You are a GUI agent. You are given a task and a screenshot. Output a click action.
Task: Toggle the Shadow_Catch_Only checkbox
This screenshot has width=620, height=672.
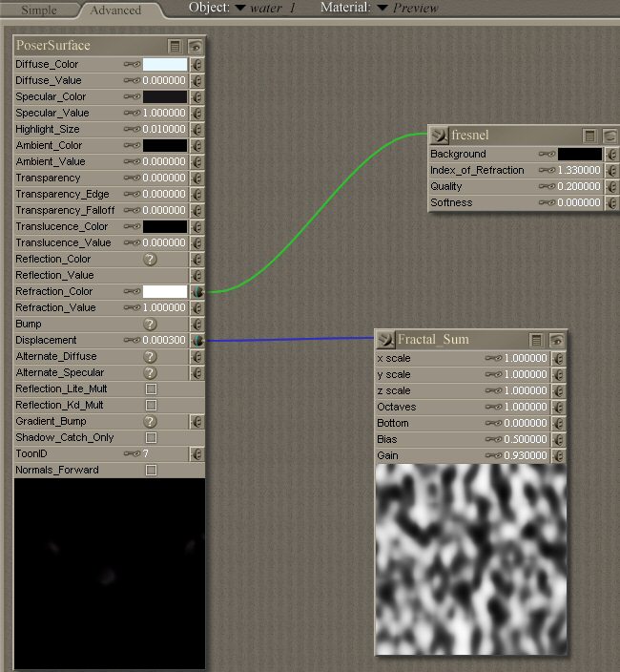click(x=151, y=437)
